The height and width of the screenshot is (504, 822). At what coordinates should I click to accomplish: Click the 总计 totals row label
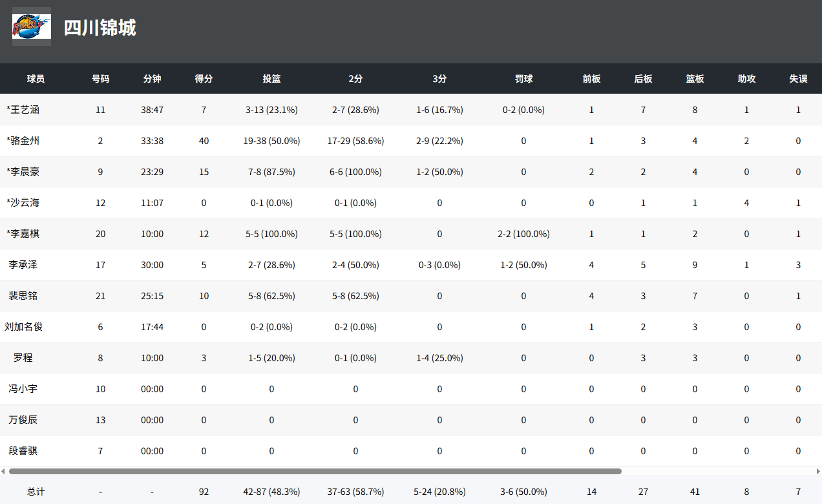coord(36,492)
